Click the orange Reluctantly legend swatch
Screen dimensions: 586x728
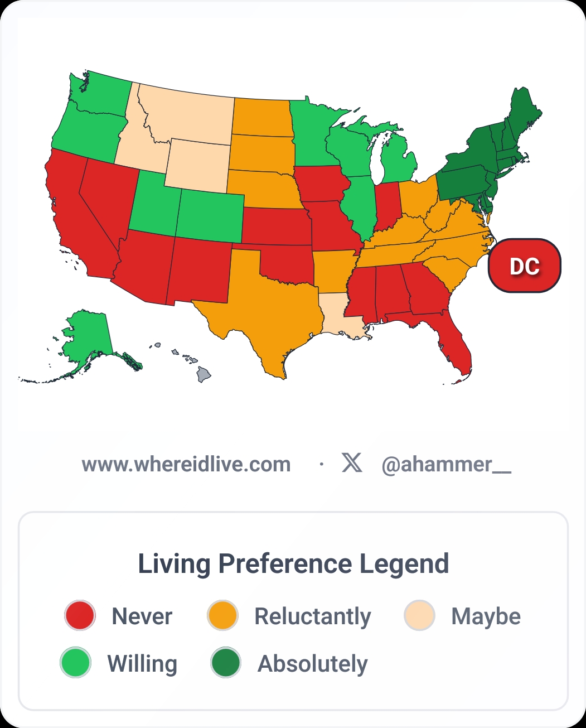point(222,616)
